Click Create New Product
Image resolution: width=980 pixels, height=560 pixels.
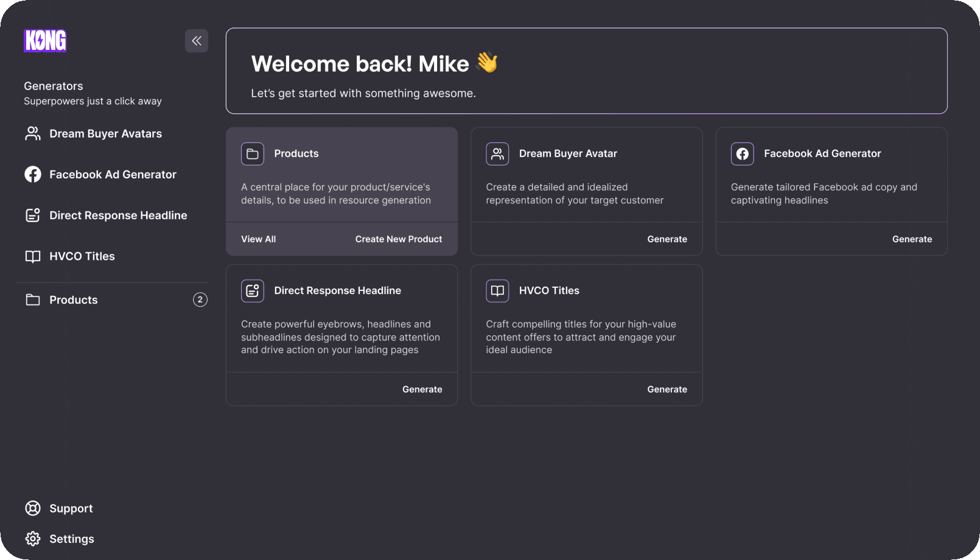point(398,239)
